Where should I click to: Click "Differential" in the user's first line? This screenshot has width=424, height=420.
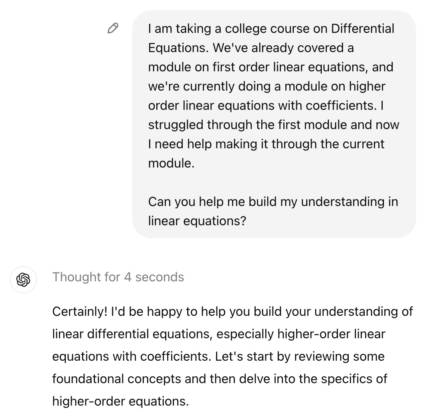click(x=363, y=29)
